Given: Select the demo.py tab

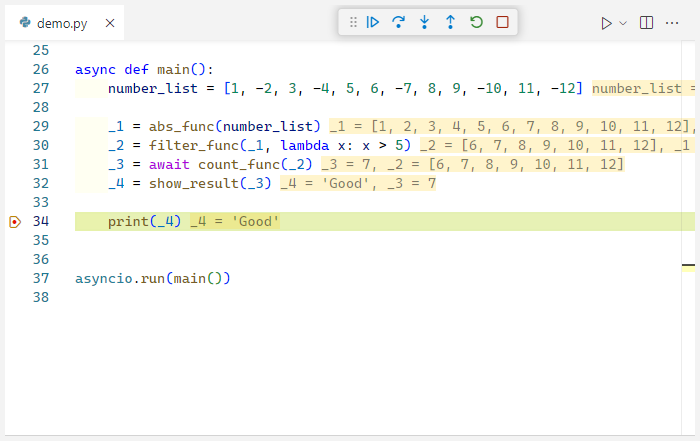Looking at the screenshot, I should [65, 23].
